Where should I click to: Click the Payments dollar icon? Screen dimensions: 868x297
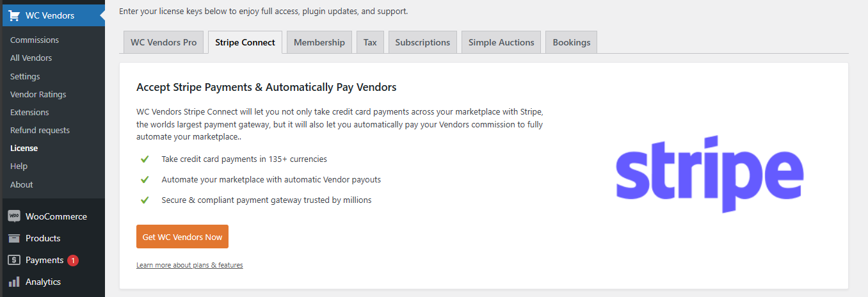click(14, 260)
